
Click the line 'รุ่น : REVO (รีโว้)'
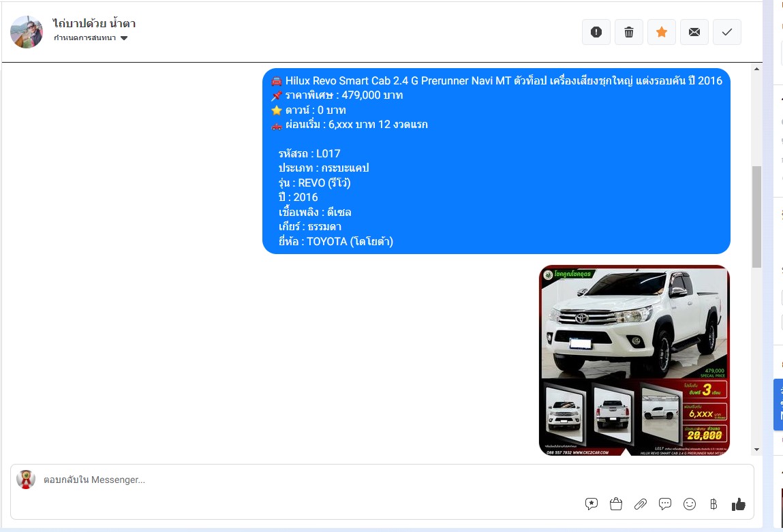[x=315, y=183]
